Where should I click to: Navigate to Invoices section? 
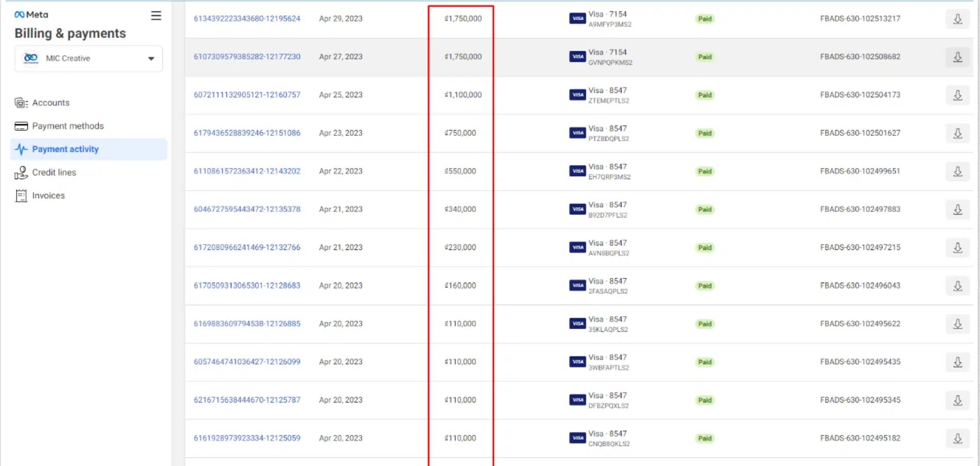(48, 196)
